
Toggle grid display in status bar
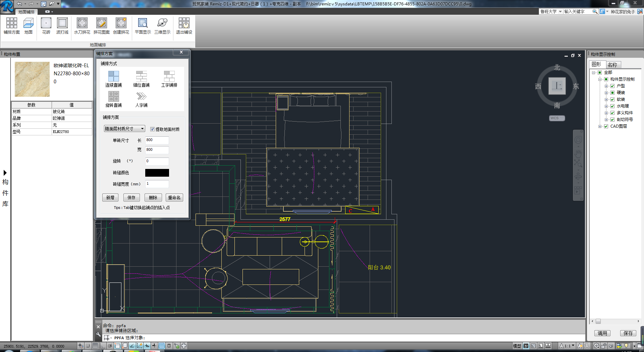pyautogui.click(x=95, y=346)
